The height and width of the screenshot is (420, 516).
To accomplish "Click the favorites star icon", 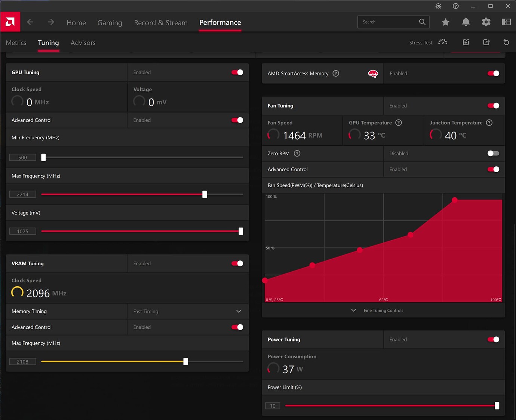I will click(x=445, y=22).
